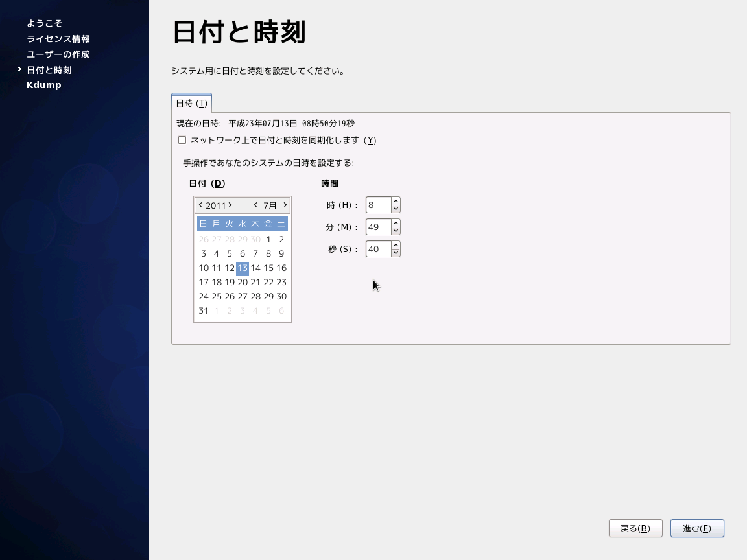Go to the ようこそ step in the sidebar

[44, 23]
